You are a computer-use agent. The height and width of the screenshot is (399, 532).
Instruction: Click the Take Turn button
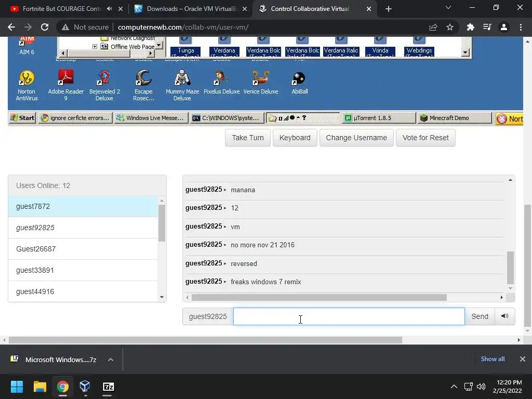tap(248, 138)
